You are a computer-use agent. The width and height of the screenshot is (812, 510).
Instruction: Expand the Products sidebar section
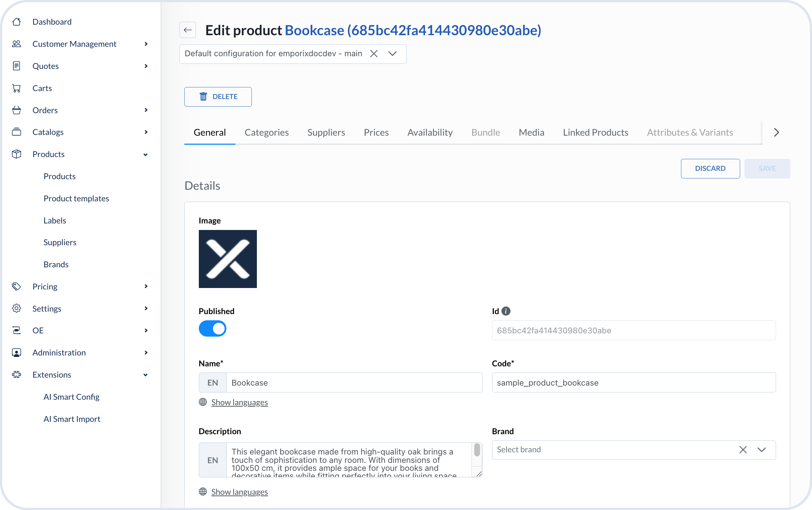(x=145, y=154)
